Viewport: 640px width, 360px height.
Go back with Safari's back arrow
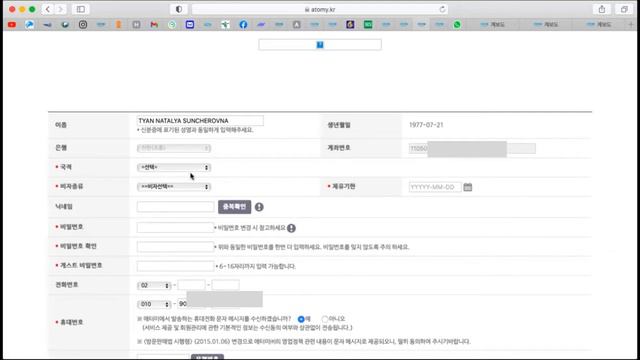pos(48,9)
